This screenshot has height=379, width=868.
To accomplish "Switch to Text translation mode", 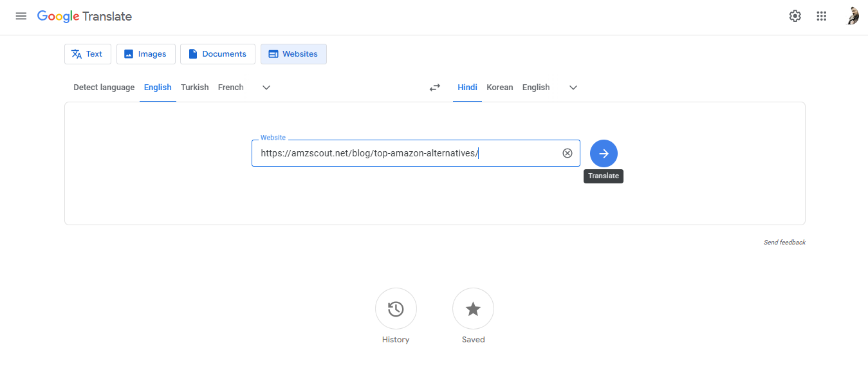I will pos(88,54).
